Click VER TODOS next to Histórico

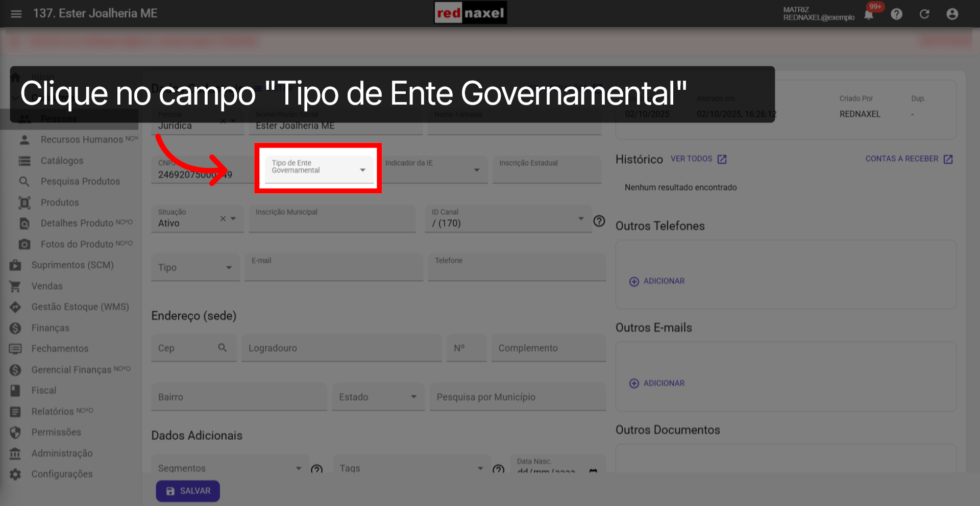(692, 159)
